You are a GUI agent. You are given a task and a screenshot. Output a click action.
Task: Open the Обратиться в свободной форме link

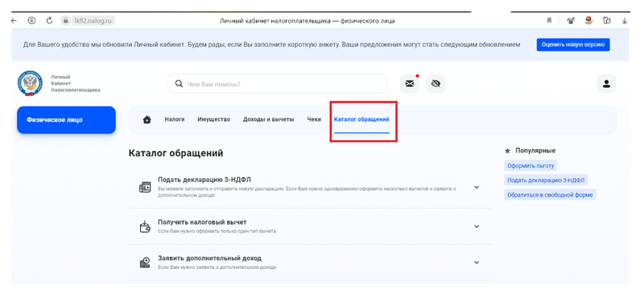pos(550,195)
